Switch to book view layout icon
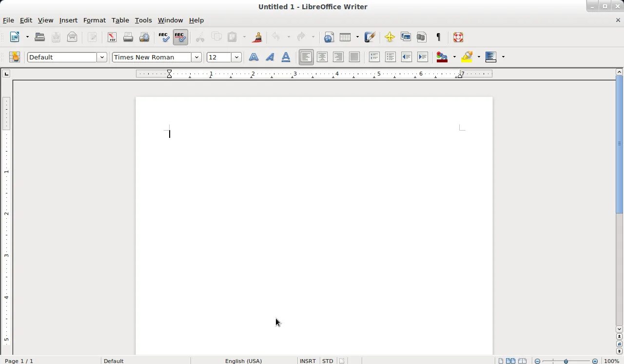Viewport: 624px width, 364px height. point(522,361)
